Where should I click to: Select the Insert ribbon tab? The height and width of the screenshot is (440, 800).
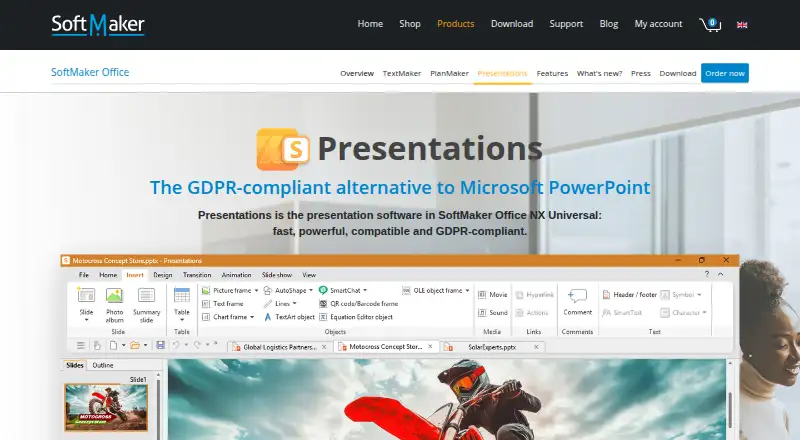point(135,275)
